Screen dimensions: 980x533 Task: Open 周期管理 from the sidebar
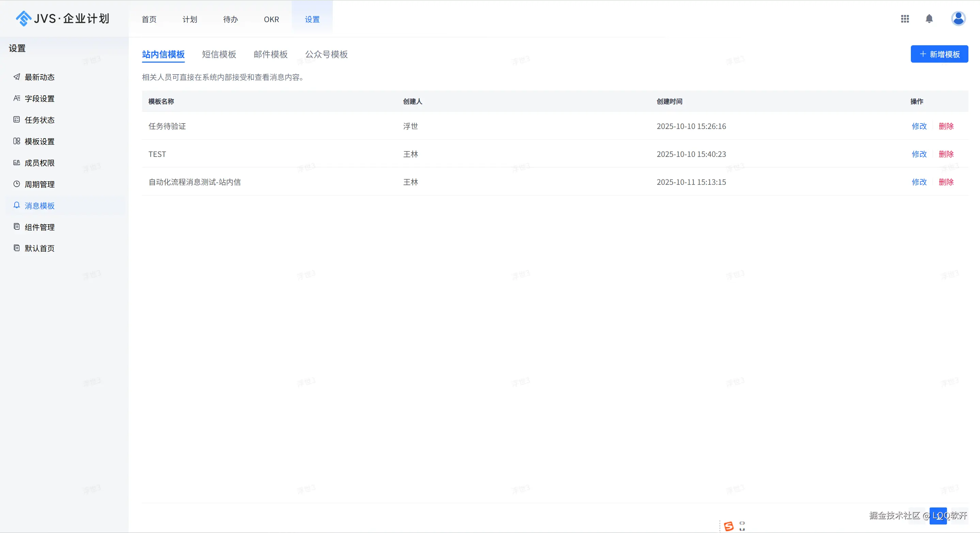pos(39,184)
